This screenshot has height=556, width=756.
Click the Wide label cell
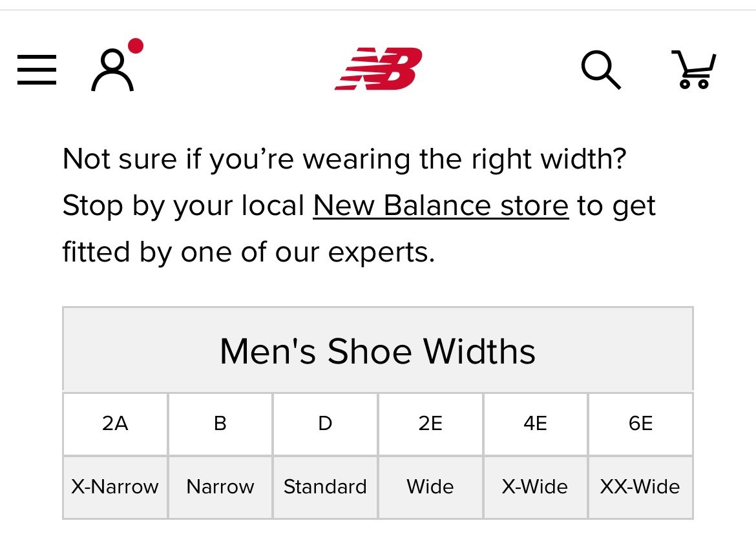point(430,487)
